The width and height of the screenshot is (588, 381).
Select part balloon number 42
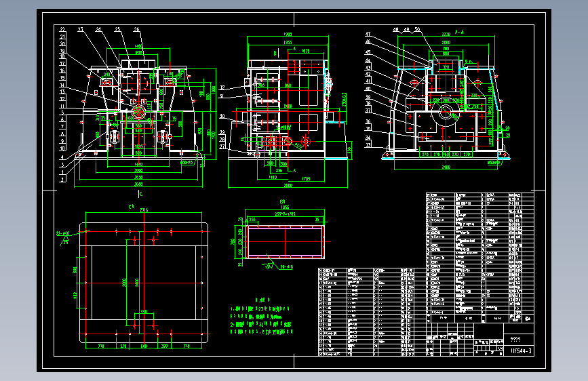pos(368,75)
